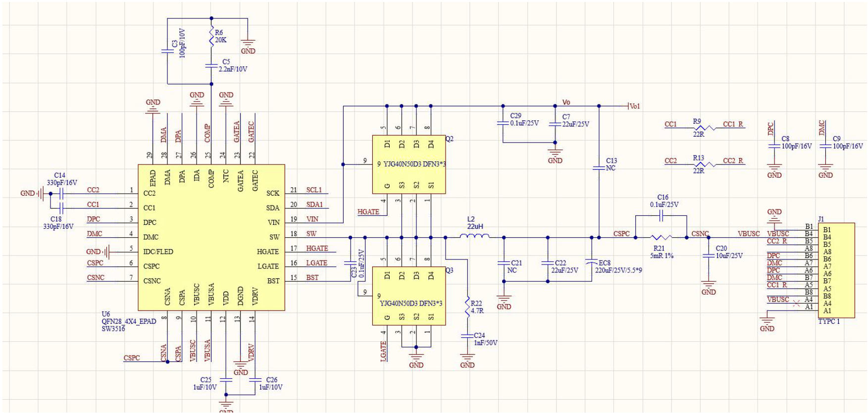
Task: Click the CSPC net label beside R21
Action: click(x=621, y=234)
